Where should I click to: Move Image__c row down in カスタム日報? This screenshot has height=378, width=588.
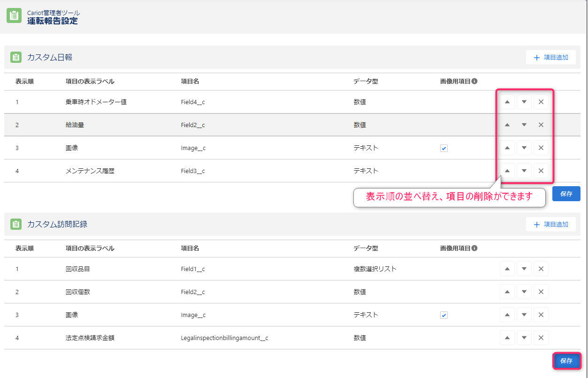(524, 148)
